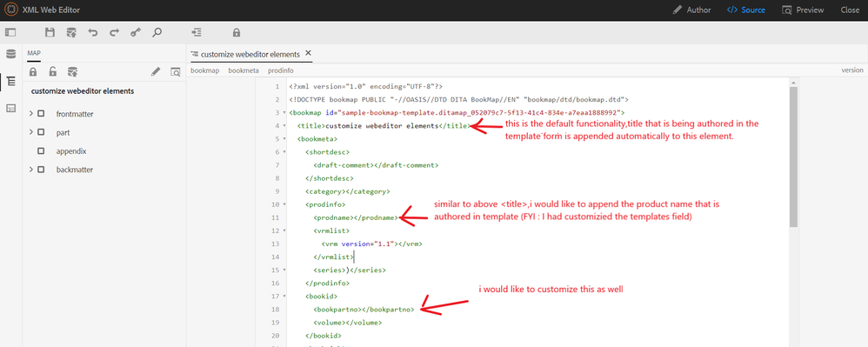Close the customize webeditor elements tab
This screenshot has height=347, width=868.
coord(309,53)
